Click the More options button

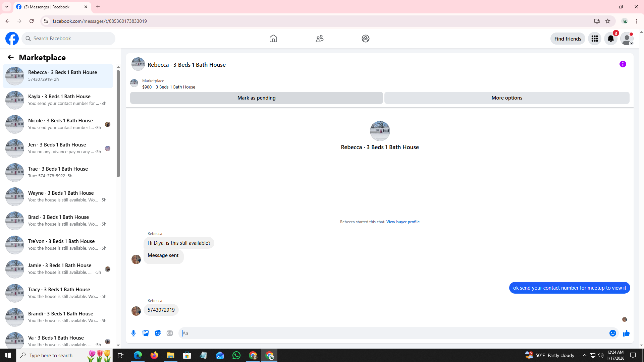point(506,98)
